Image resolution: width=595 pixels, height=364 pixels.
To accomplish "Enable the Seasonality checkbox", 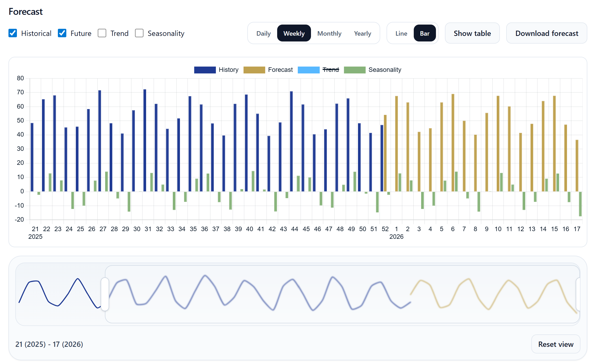I will click(x=139, y=33).
